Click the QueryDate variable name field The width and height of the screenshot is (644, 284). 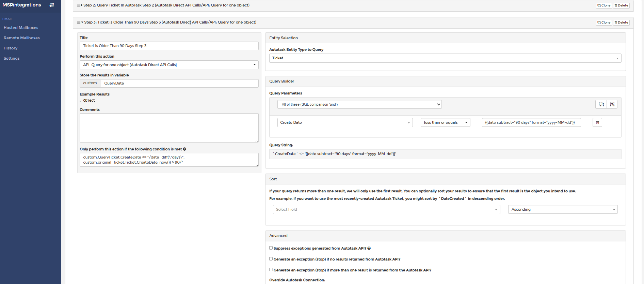[x=179, y=83]
